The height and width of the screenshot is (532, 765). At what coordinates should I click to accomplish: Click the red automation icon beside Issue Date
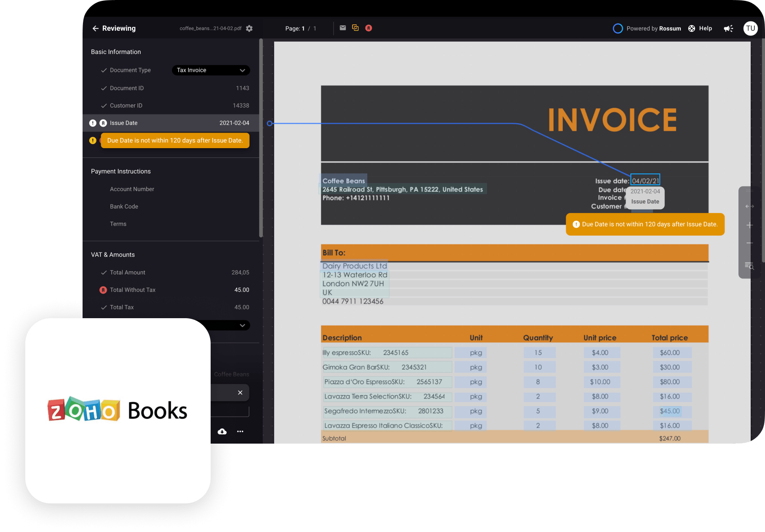[103, 123]
